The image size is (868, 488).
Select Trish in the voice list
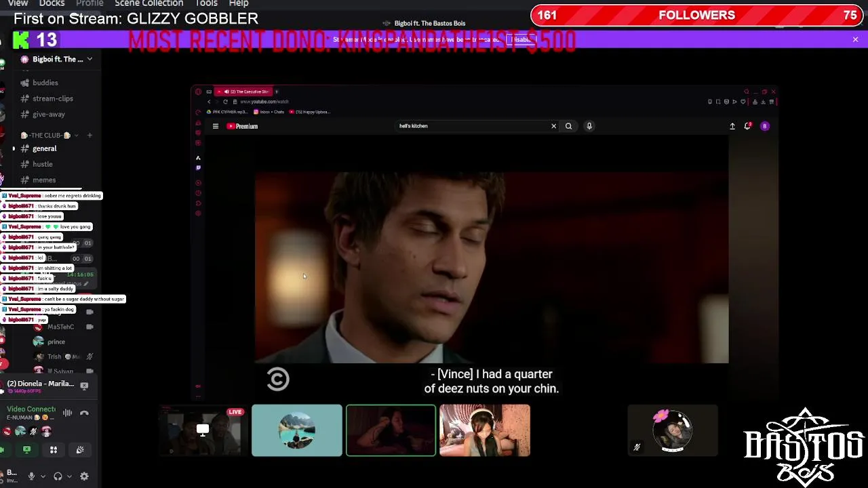coord(54,357)
